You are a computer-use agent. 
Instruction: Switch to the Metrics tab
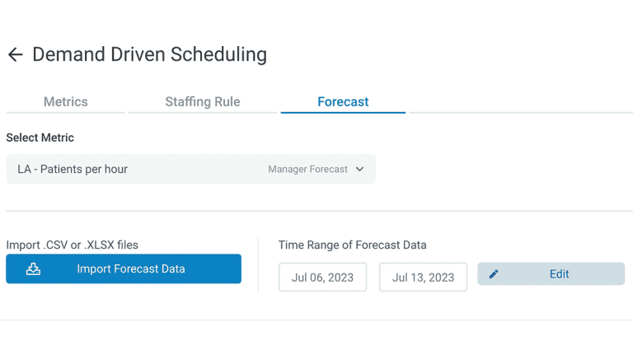[65, 101]
